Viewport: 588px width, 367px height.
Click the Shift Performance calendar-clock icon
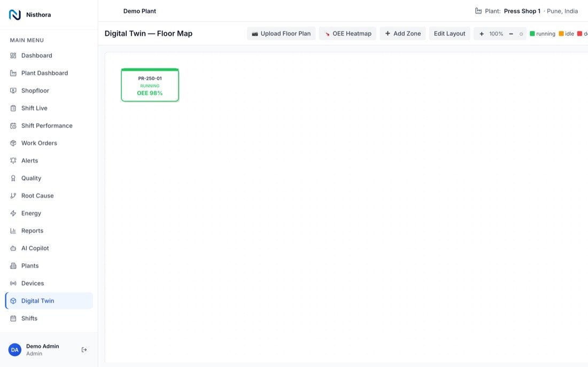pos(13,126)
